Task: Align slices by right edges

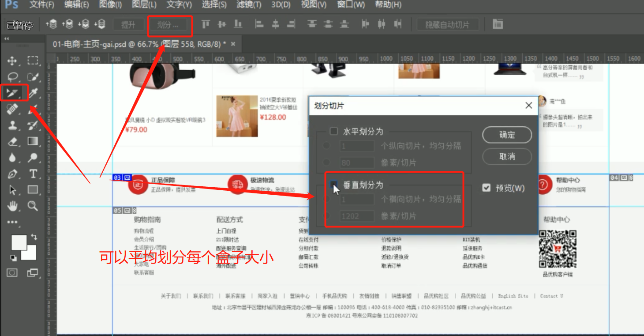Action: tap(291, 24)
